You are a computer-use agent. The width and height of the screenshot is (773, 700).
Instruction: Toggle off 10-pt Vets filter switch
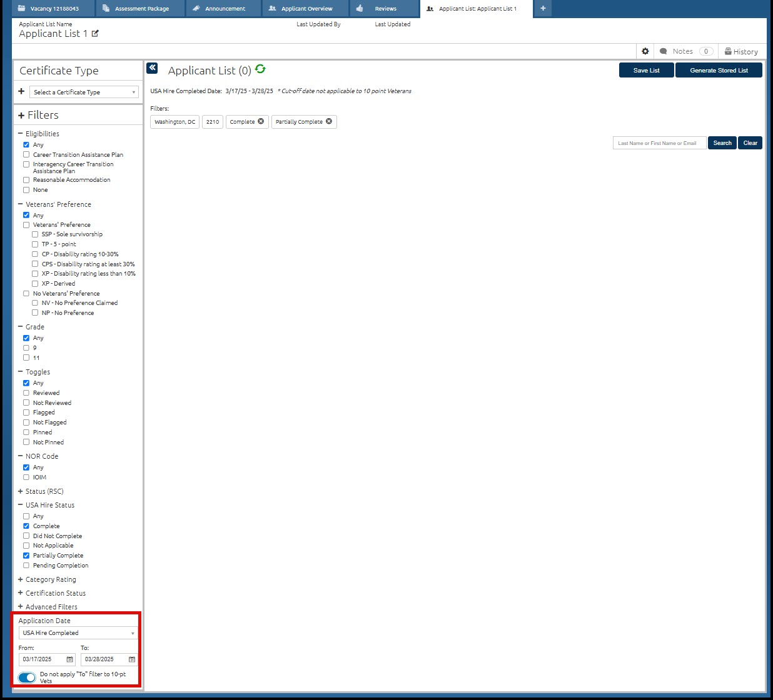27,677
